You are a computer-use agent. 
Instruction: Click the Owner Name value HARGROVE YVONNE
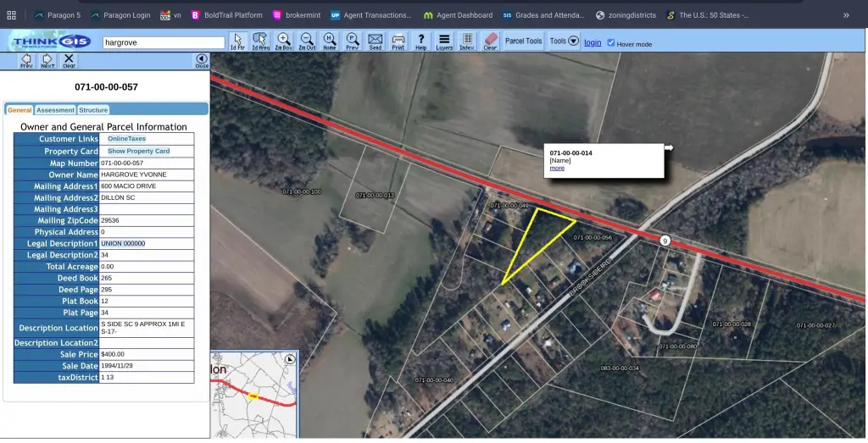(134, 174)
